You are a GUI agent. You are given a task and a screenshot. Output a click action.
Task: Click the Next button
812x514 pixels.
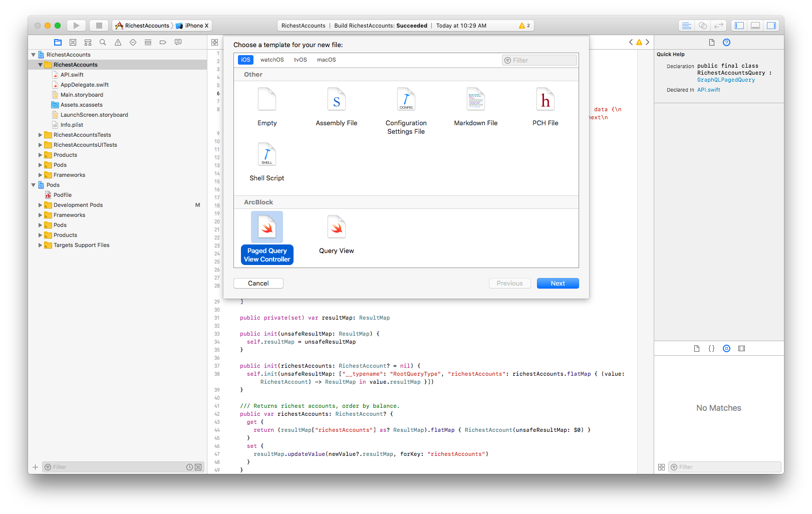coord(558,284)
